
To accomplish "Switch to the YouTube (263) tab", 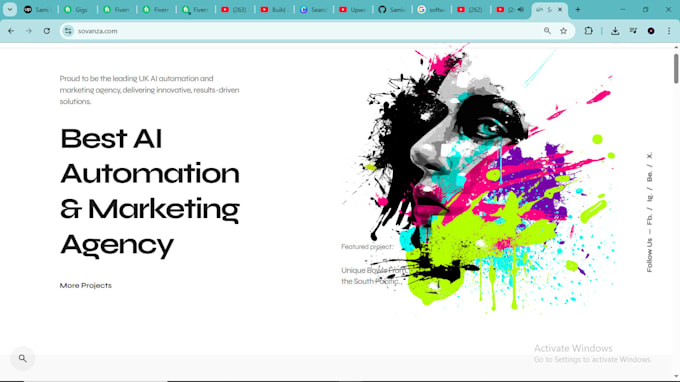I will click(x=235, y=9).
